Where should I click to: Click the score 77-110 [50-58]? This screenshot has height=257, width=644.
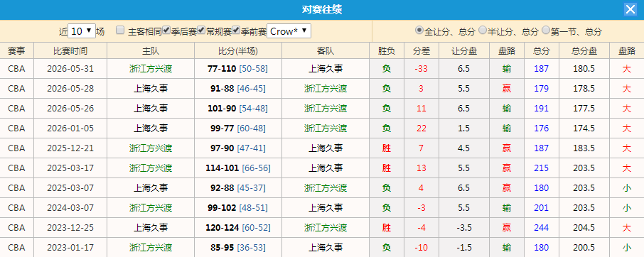238,68
